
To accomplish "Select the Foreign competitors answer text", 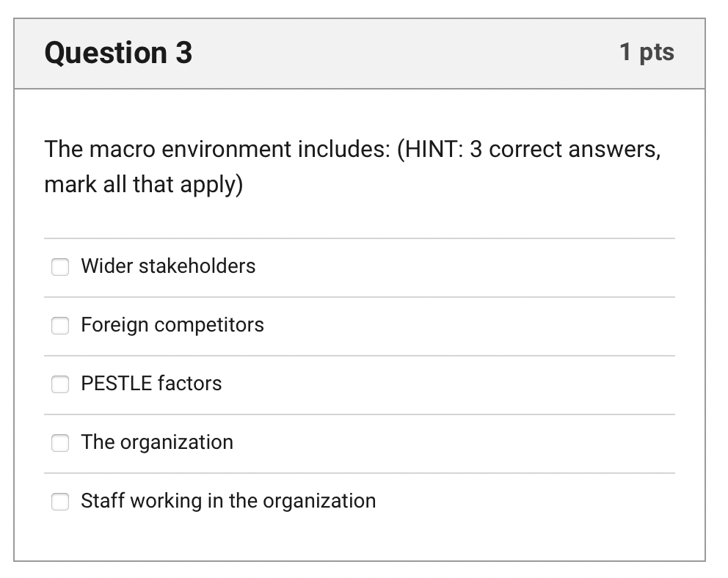I will (173, 325).
